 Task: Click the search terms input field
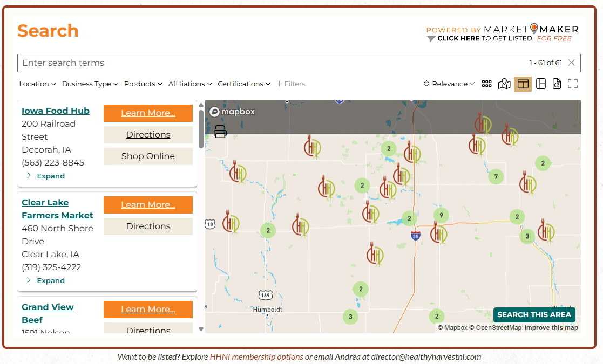pos(270,63)
